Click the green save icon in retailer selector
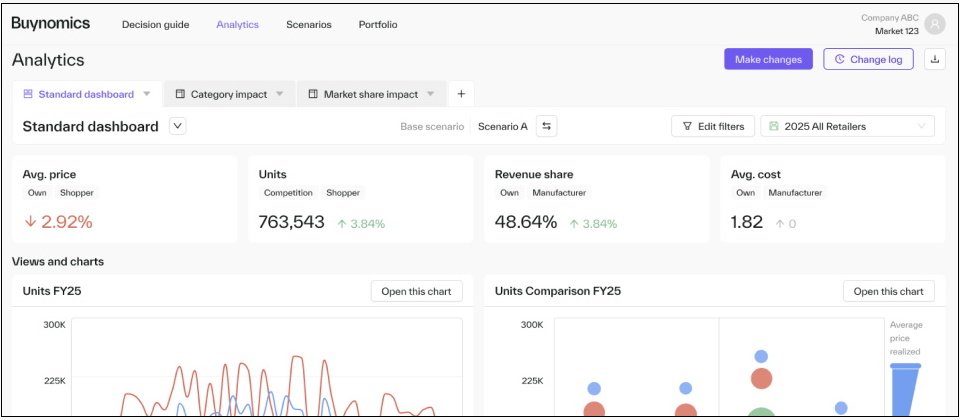The height and width of the screenshot is (420, 960). [773, 126]
